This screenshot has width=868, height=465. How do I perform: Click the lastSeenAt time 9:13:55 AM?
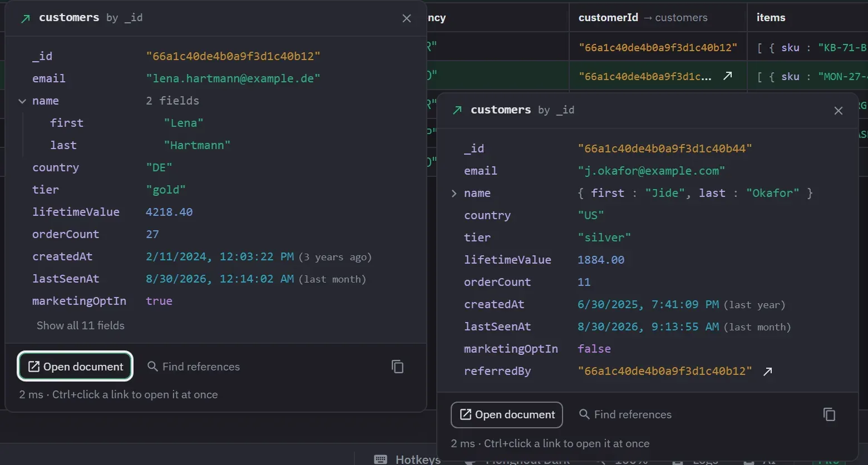pyautogui.click(x=685, y=327)
